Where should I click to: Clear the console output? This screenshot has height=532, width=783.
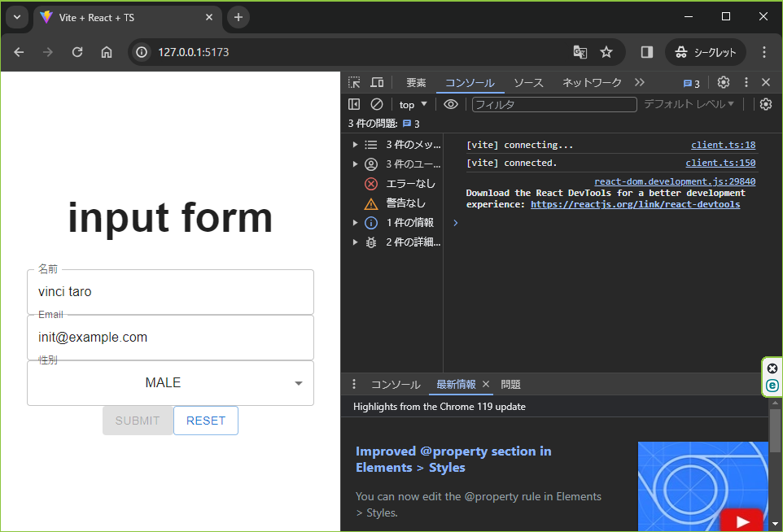click(x=377, y=104)
